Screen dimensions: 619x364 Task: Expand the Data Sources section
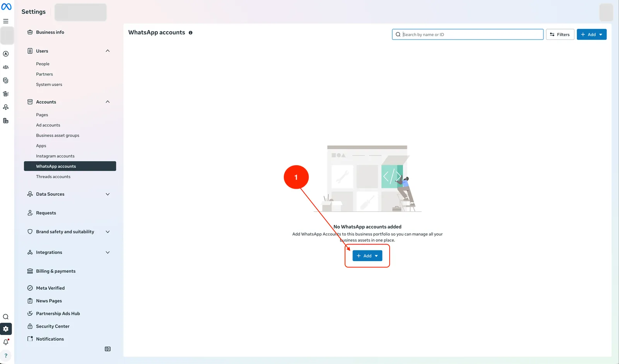[108, 194]
